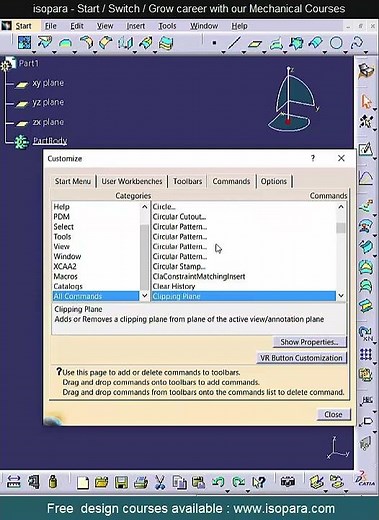
Task: Switch to User Workbenches tab
Action: 132,181
